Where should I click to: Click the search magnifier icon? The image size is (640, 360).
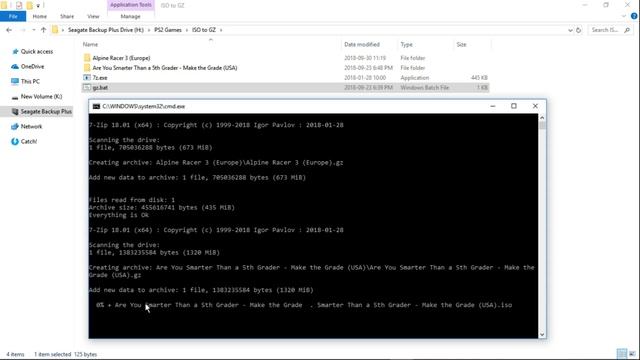[x=627, y=30]
